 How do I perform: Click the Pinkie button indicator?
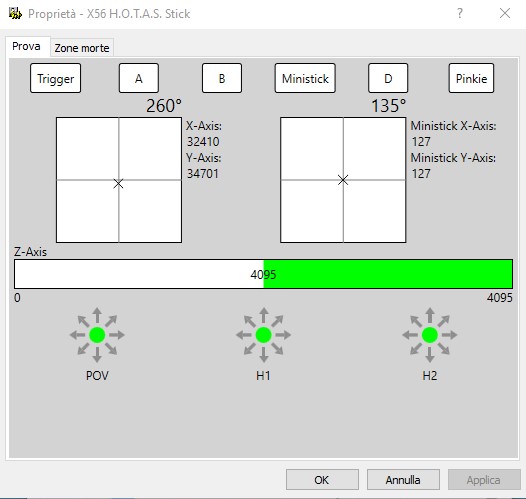click(471, 78)
